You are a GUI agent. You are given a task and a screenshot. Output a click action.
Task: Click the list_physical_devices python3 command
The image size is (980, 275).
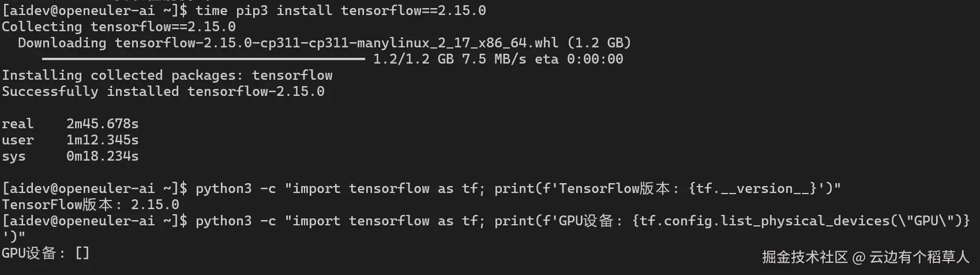click(x=583, y=221)
